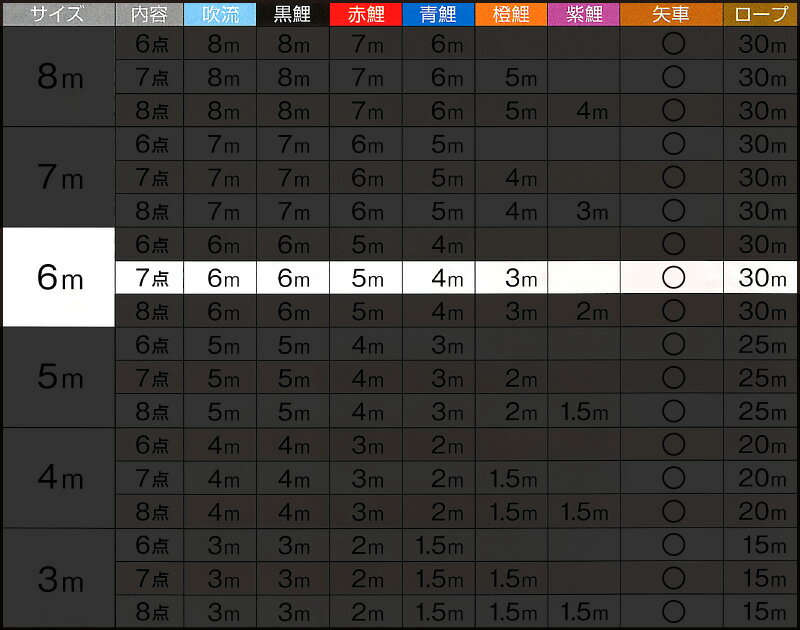Select the 7m size group cell
Screen dimensions: 800x630
point(57,177)
